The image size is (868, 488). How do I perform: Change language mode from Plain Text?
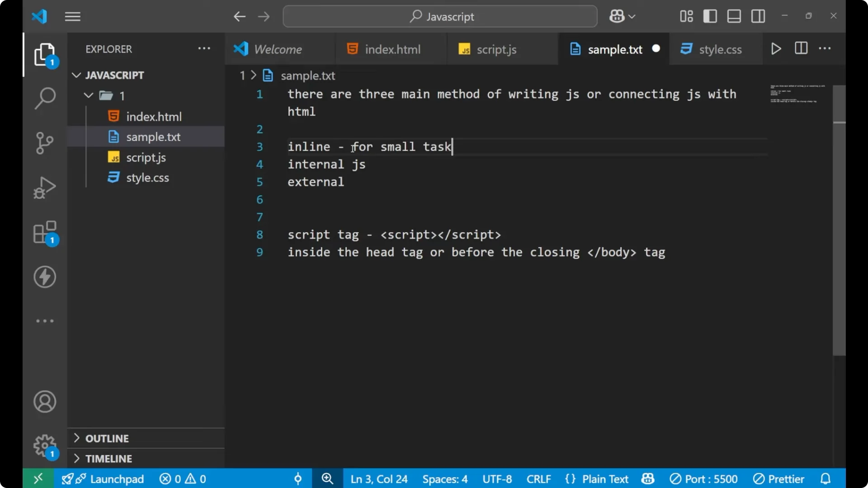605,479
